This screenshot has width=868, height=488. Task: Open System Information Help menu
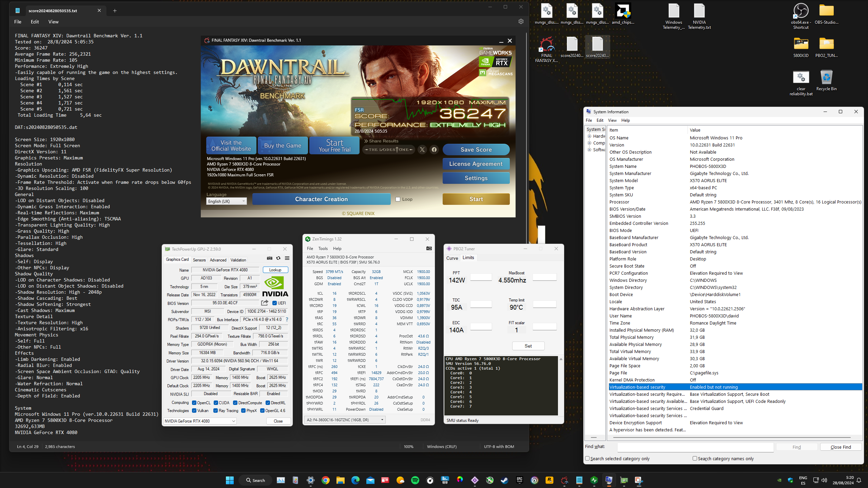625,120
